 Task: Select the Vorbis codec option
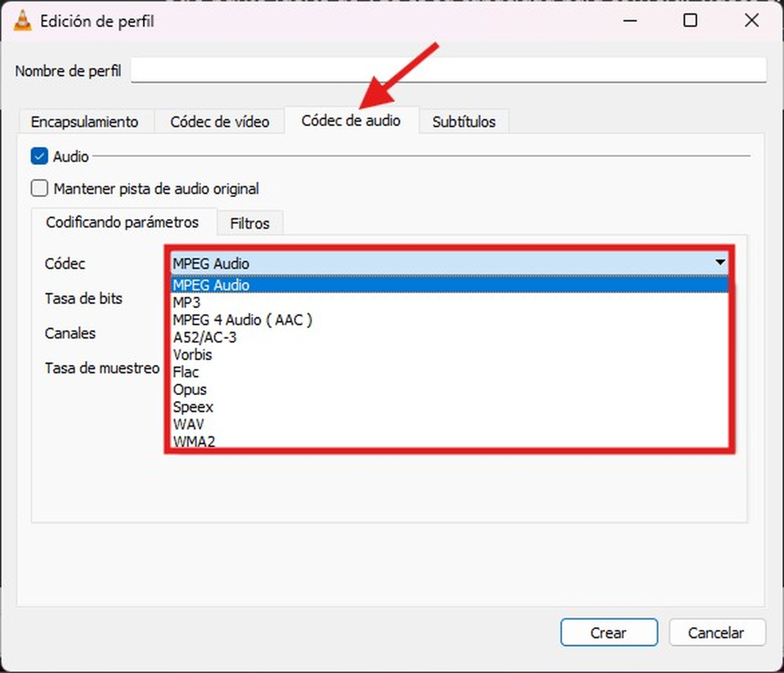click(x=450, y=355)
